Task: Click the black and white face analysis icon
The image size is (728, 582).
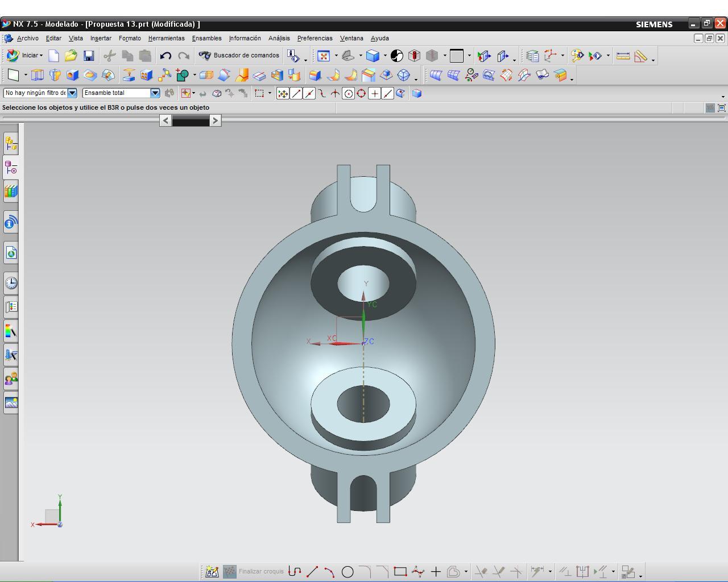Action: (397, 56)
